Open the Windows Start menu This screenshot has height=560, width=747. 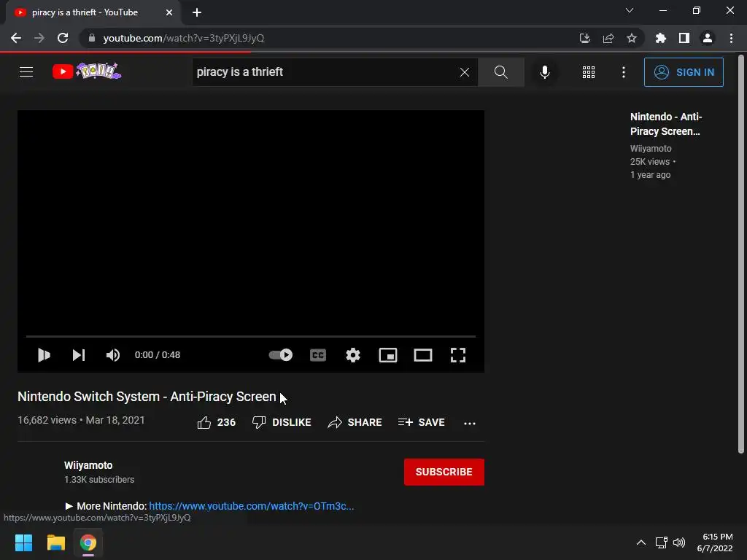23,542
